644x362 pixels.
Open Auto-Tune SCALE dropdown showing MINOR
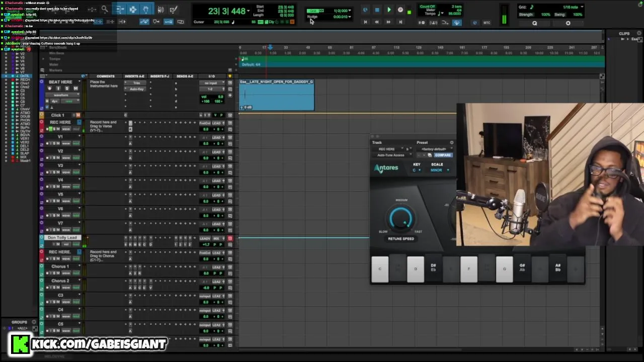[439, 170]
